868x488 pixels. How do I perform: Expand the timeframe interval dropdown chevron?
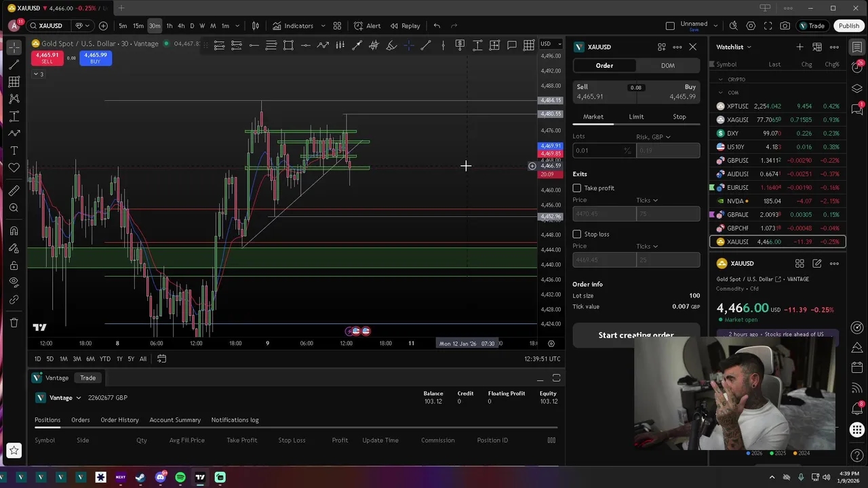pyautogui.click(x=237, y=26)
